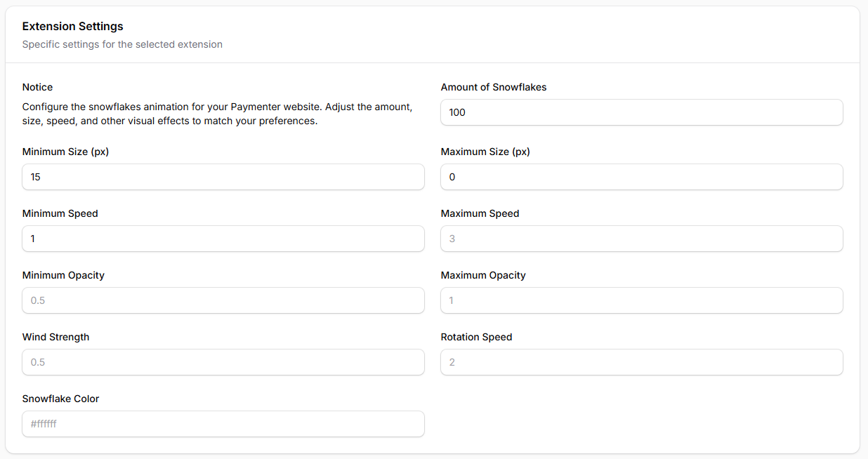Click the Snowflake Color hex input
Viewport: 868px width, 459px height.
[223, 424]
